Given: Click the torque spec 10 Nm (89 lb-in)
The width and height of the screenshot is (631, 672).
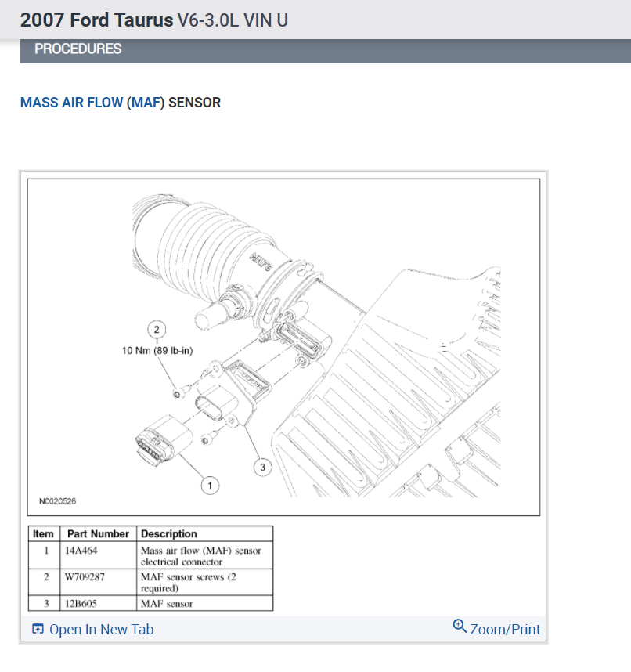Looking at the screenshot, I should click(x=157, y=351).
